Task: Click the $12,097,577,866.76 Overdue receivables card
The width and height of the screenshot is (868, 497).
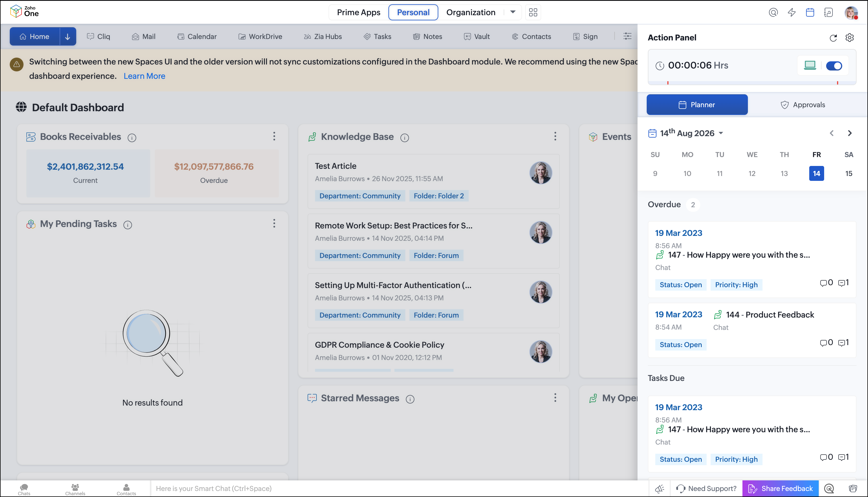Action: point(217,173)
